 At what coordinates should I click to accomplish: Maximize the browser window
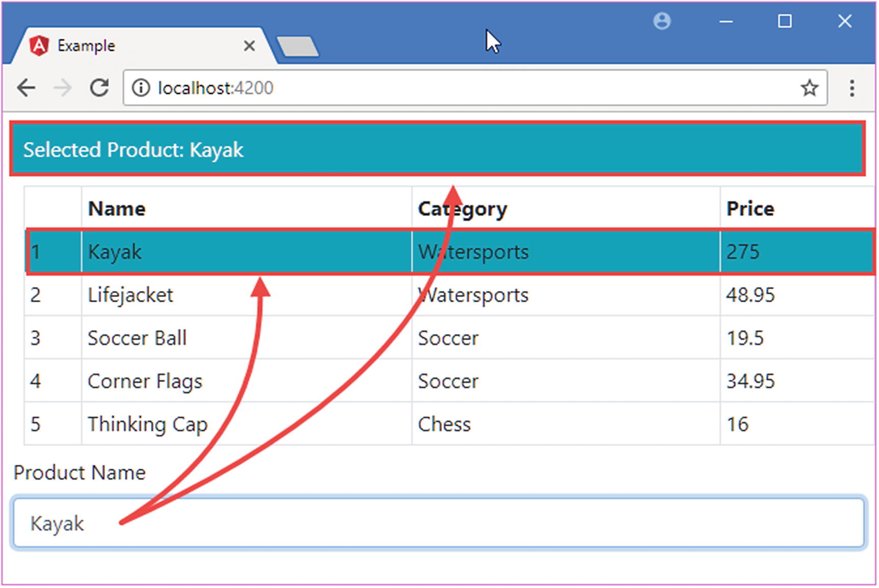785,21
